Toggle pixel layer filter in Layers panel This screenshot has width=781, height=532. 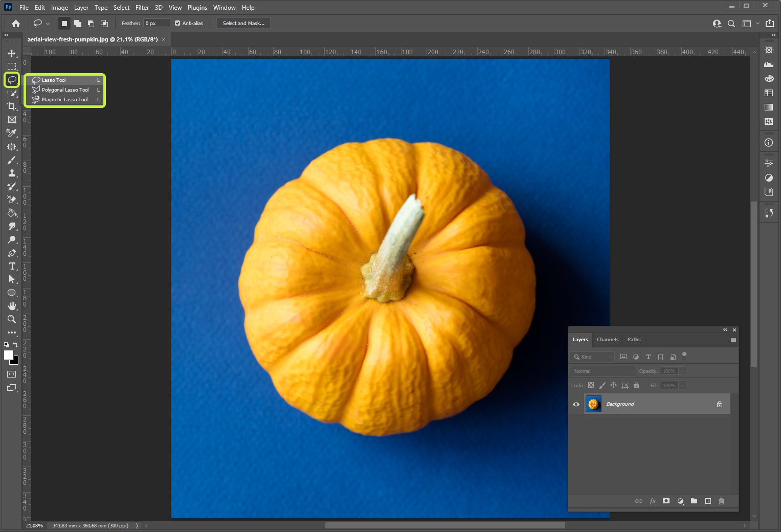click(x=623, y=357)
